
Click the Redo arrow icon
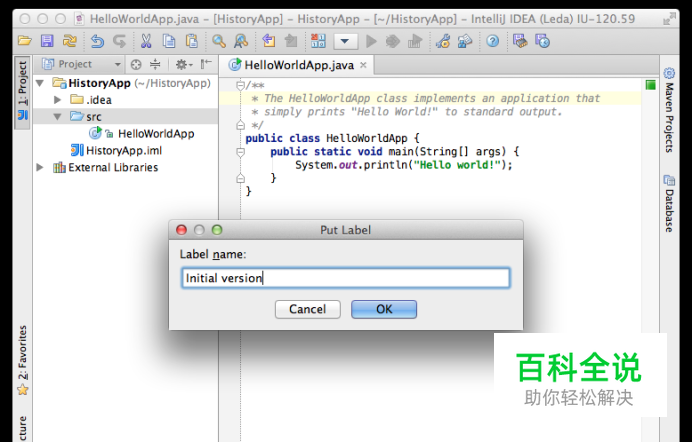(x=119, y=41)
